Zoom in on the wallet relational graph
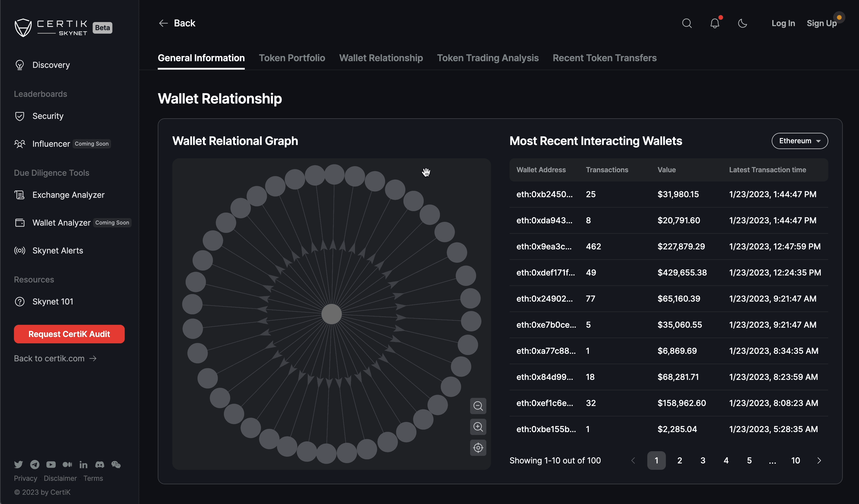The image size is (859, 504). [x=478, y=427]
